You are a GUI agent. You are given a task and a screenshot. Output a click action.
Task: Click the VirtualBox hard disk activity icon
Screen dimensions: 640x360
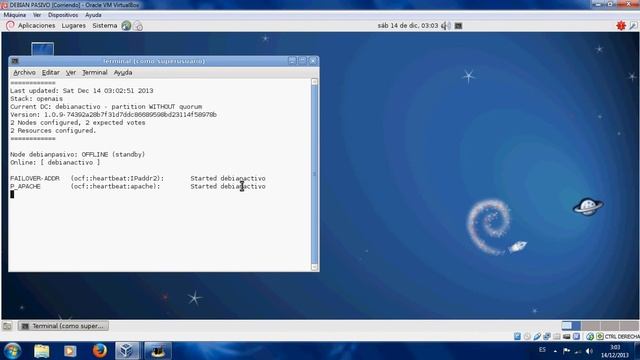pyautogui.click(x=517, y=336)
